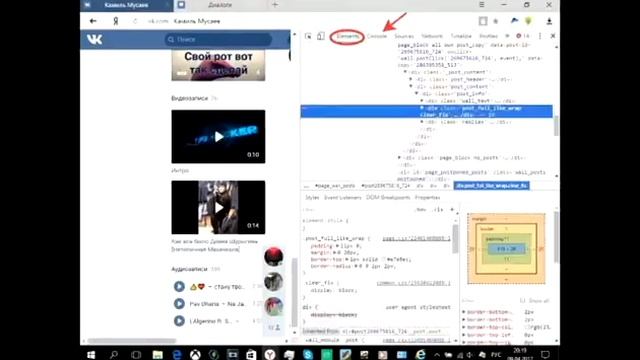The height and width of the screenshot is (360, 640).
Task: Play the Pav Dharia audio track
Action: coord(179,304)
